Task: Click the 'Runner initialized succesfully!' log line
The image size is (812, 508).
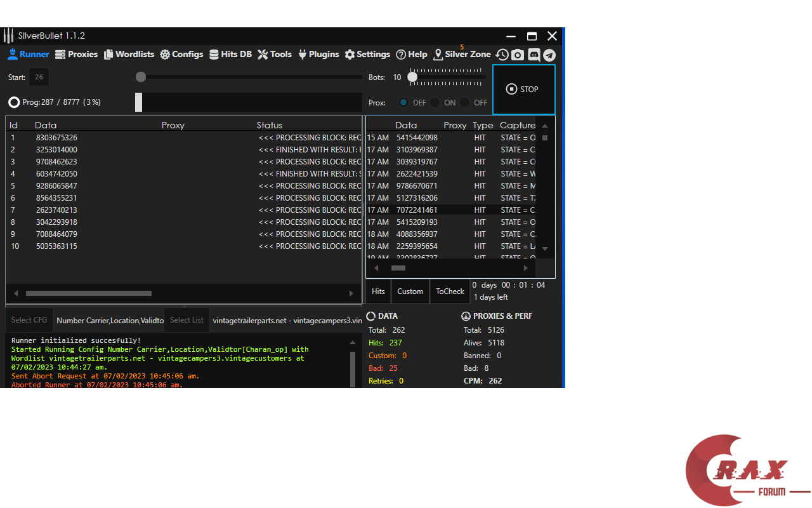Action: [76, 340]
